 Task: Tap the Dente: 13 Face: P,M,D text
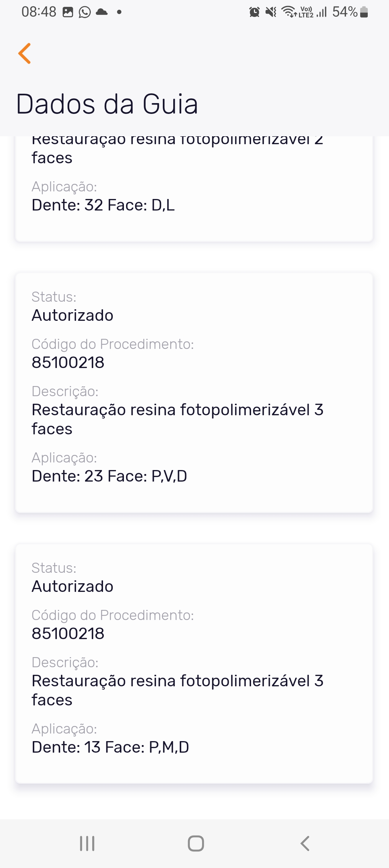coord(110,747)
